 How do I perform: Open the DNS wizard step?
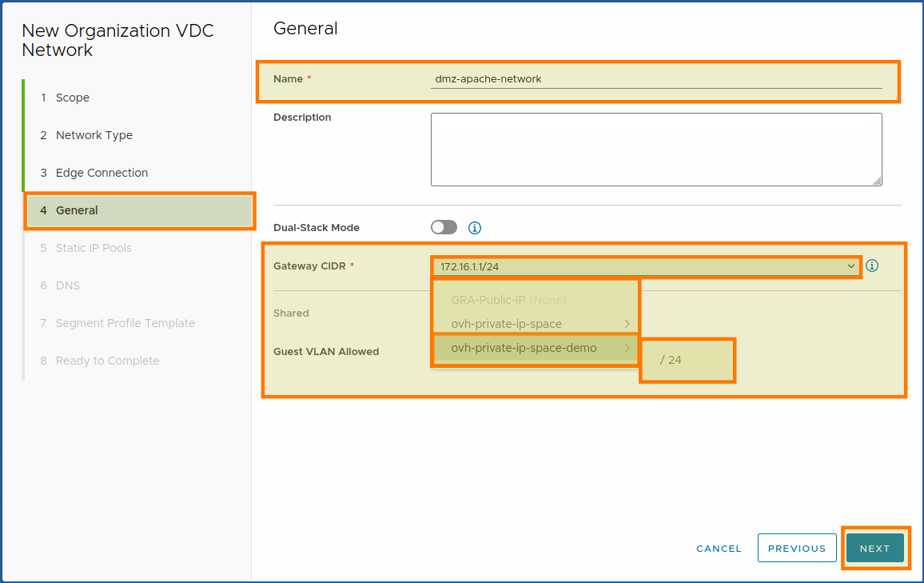68,286
